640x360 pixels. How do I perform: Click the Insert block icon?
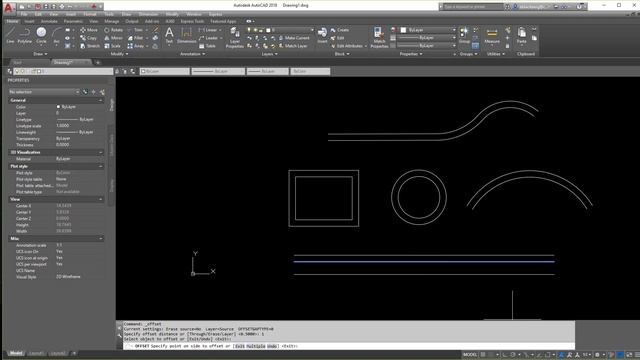tap(322, 35)
